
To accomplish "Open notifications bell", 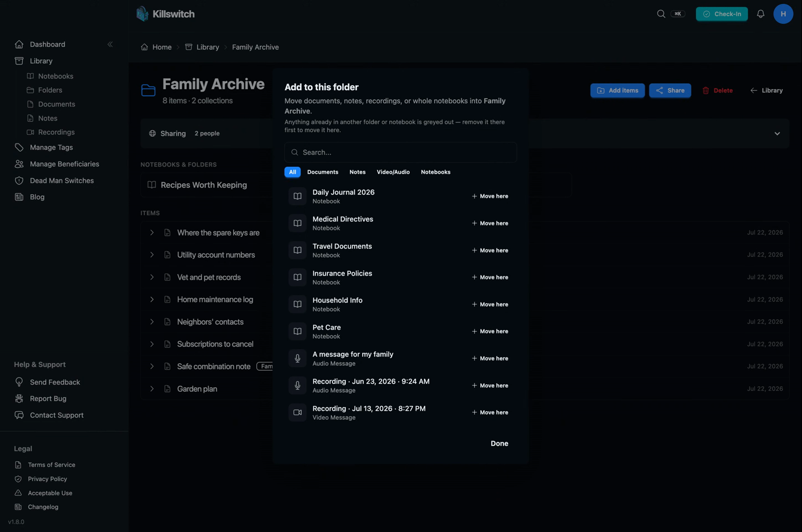I will click(760, 14).
